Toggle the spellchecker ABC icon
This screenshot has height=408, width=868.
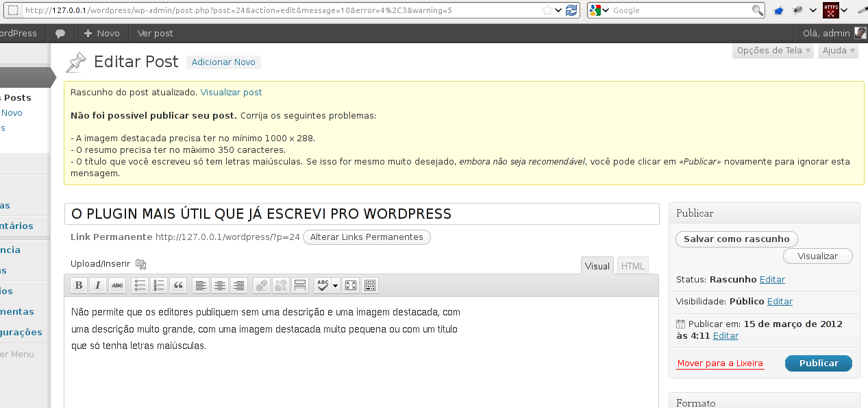point(323,285)
